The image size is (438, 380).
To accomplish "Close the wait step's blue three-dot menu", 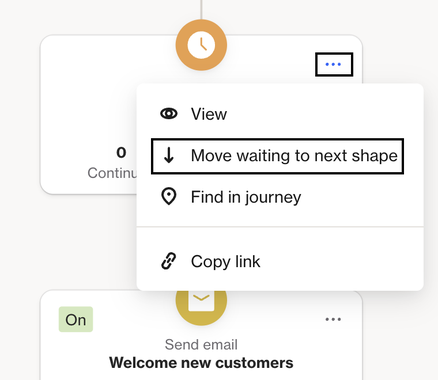I will (x=334, y=64).
